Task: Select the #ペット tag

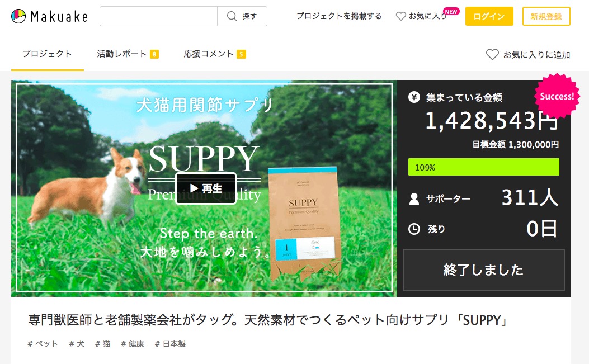Action: coord(43,344)
